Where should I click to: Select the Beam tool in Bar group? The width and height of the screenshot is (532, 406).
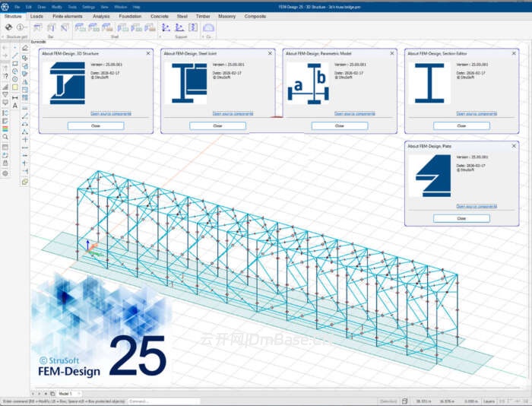(38, 27)
